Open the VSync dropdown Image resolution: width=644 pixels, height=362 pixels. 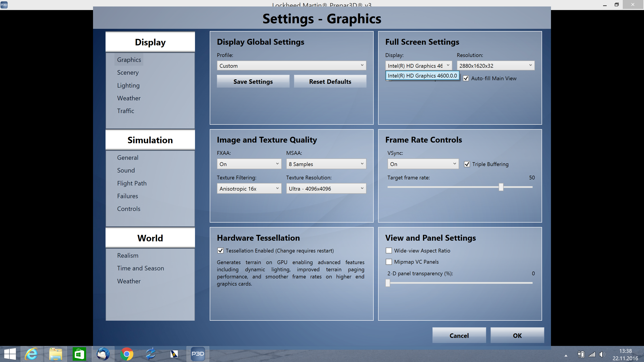coord(423,164)
